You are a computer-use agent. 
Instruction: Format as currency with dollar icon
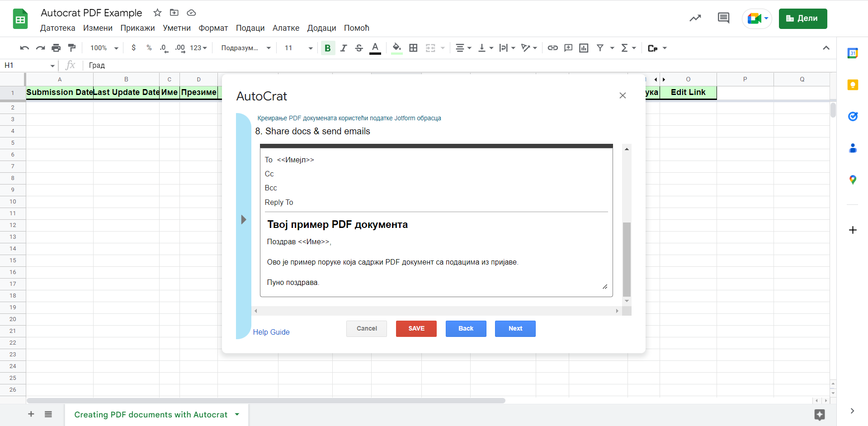(133, 48)
